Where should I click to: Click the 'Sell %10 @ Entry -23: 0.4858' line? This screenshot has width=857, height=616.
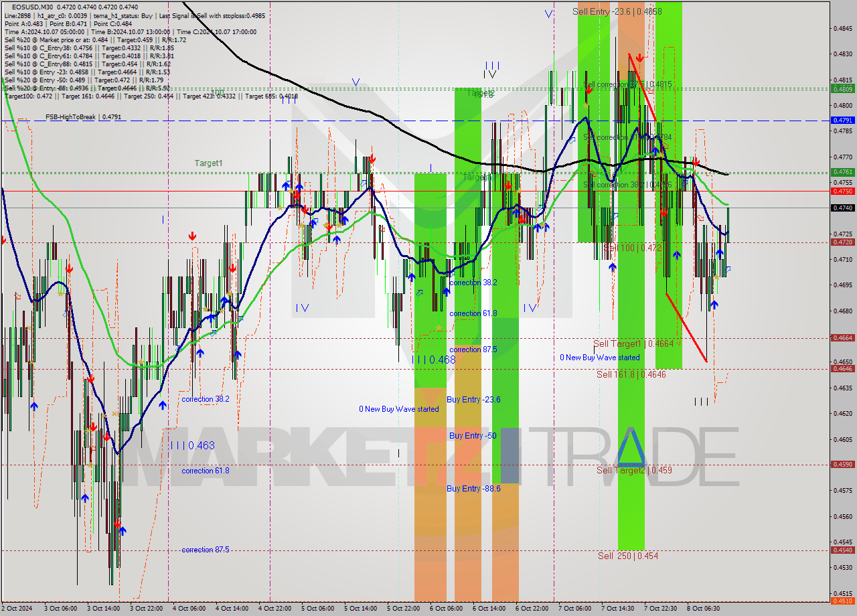point(87,72)
